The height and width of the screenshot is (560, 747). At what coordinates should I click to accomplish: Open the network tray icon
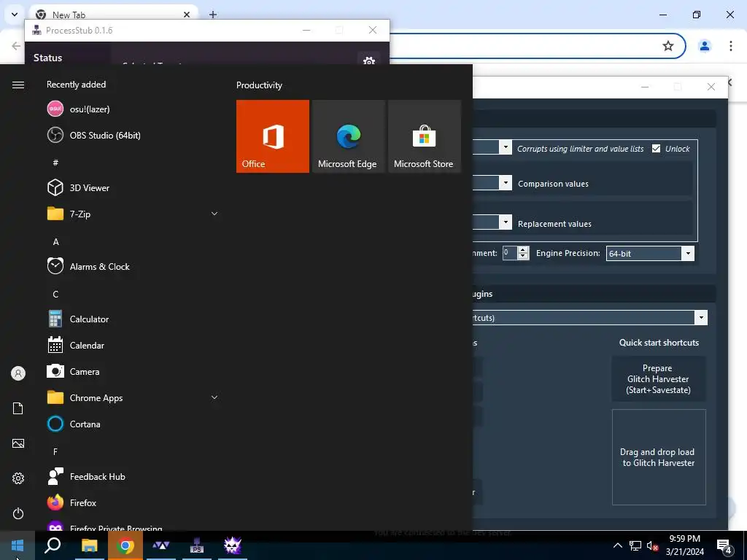pyautogui.click(x=635, y=545)
